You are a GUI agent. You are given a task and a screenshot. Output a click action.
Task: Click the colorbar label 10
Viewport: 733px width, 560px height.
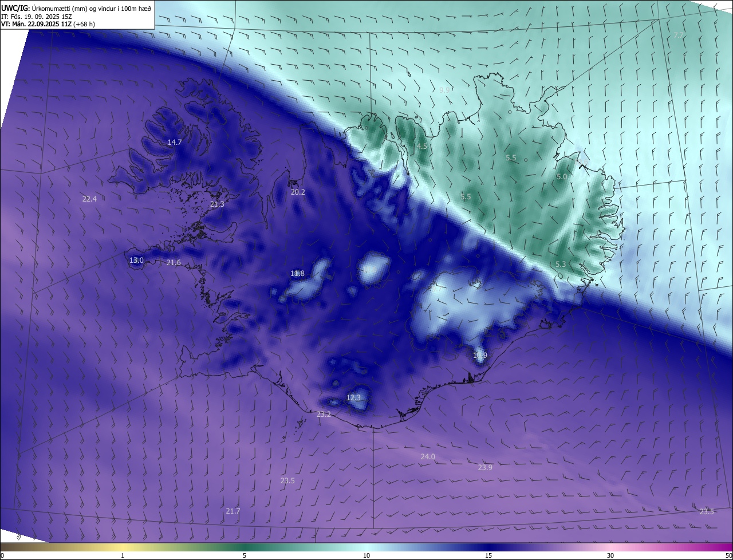[x=366, y=555]
